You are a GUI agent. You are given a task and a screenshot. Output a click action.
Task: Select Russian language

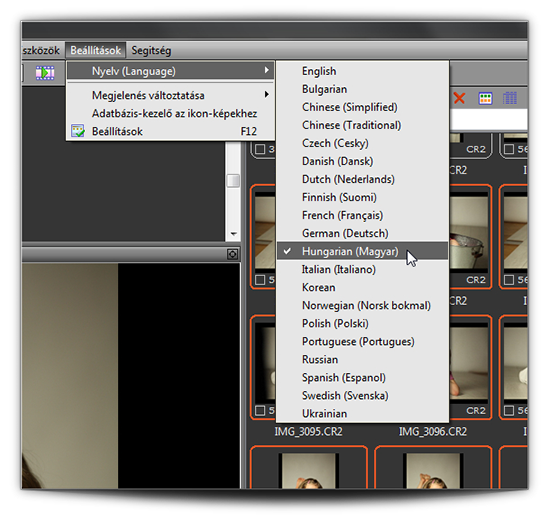[x=362, y=360]
